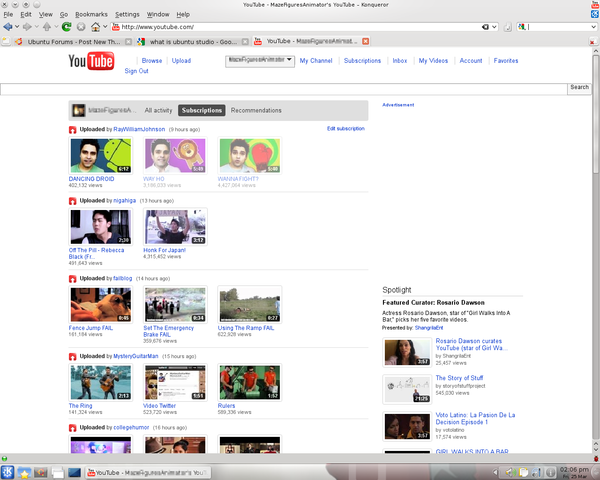Click the grey forward arrow button
Viewport: 600px width, 480px height.
click(27, 27)
